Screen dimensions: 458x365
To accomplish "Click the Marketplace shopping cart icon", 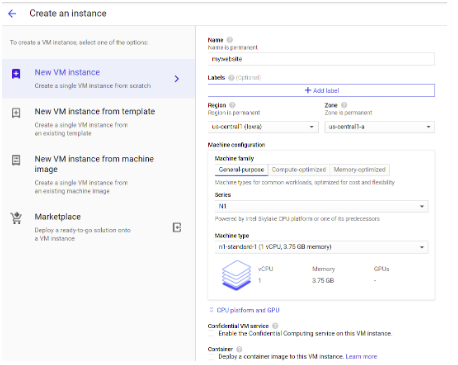I will point(16,218).
